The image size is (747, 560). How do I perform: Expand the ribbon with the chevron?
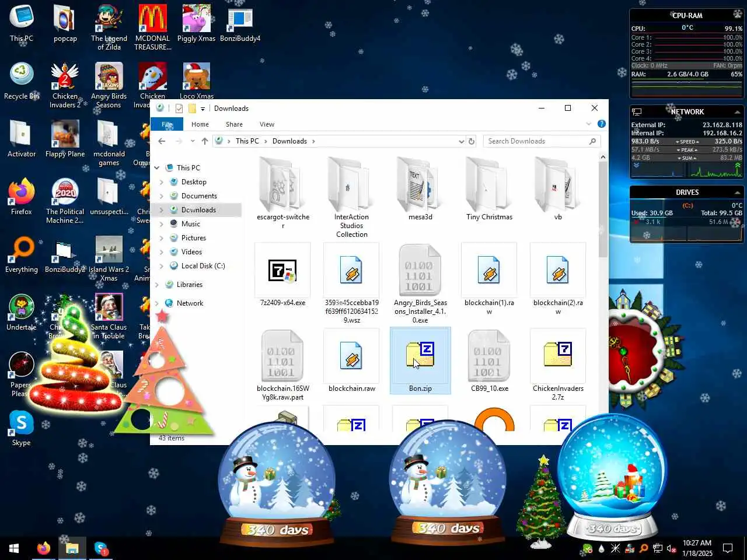(x=588, y=124)
